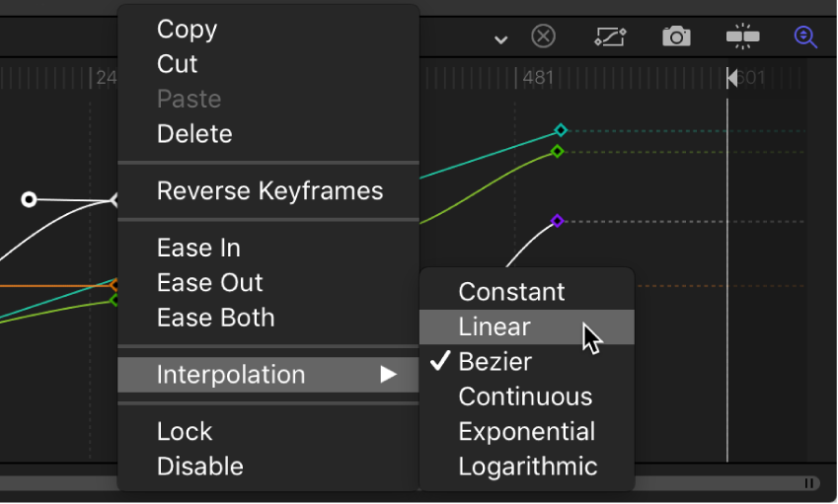Choose Exponential interpolation
The width and height of the screenshot is (838, 504).
click(526, 432)
